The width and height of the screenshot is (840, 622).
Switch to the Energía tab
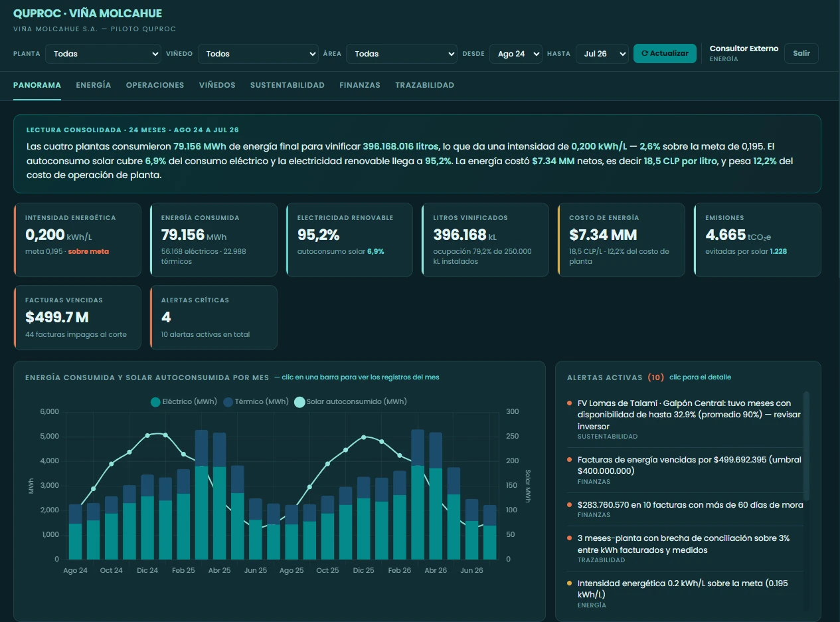coord(94,85)
